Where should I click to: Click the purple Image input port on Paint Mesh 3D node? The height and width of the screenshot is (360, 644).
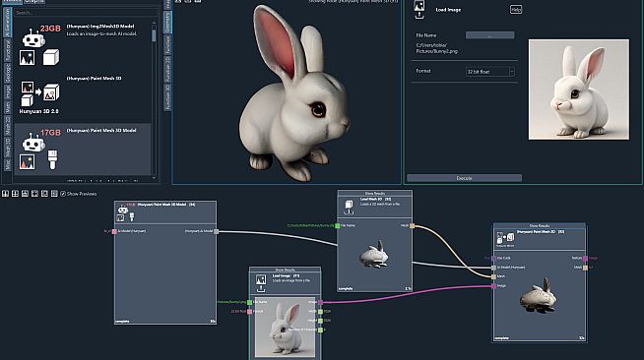point(493,286)
